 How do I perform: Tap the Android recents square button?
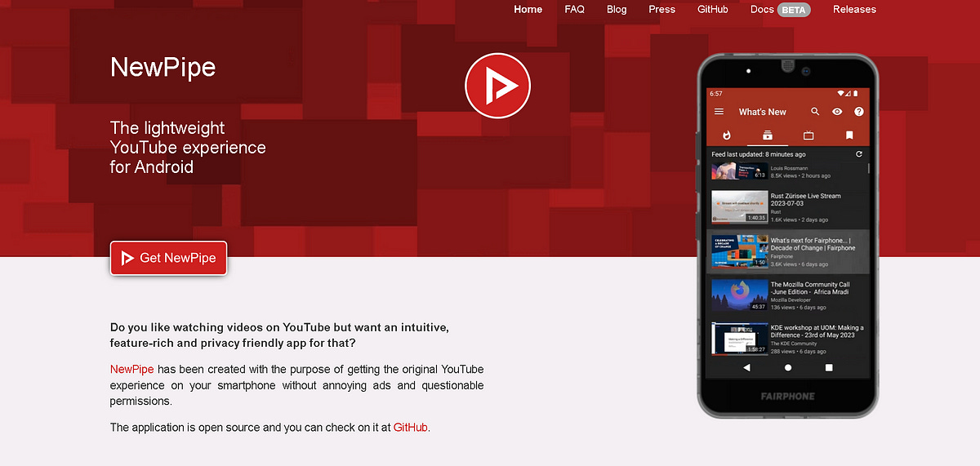pos(829,368)
